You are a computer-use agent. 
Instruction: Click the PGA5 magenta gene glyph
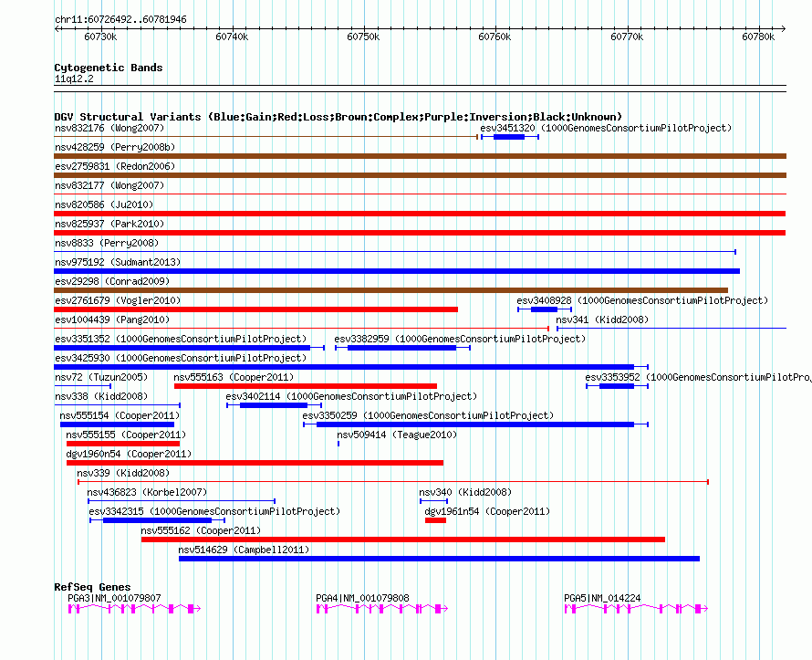click(x=636, y=609)
